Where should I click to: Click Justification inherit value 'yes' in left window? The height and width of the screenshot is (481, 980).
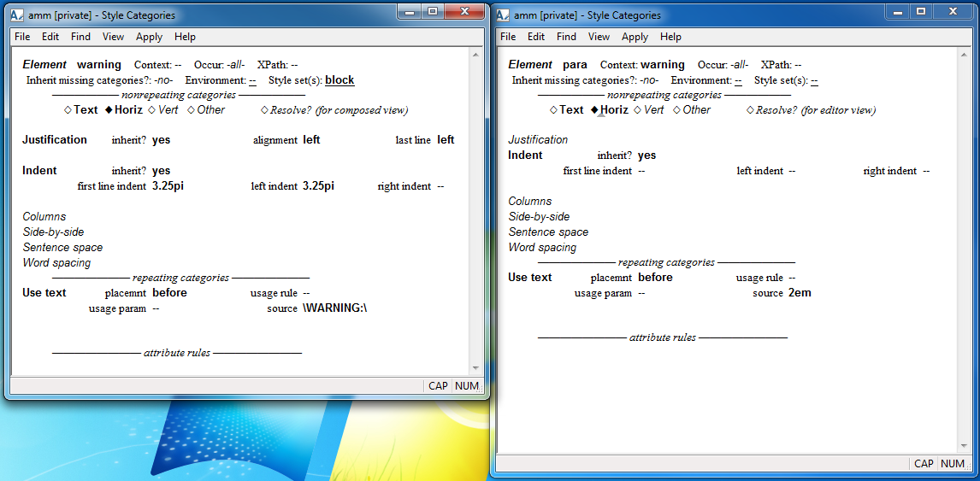coord(162,140)
